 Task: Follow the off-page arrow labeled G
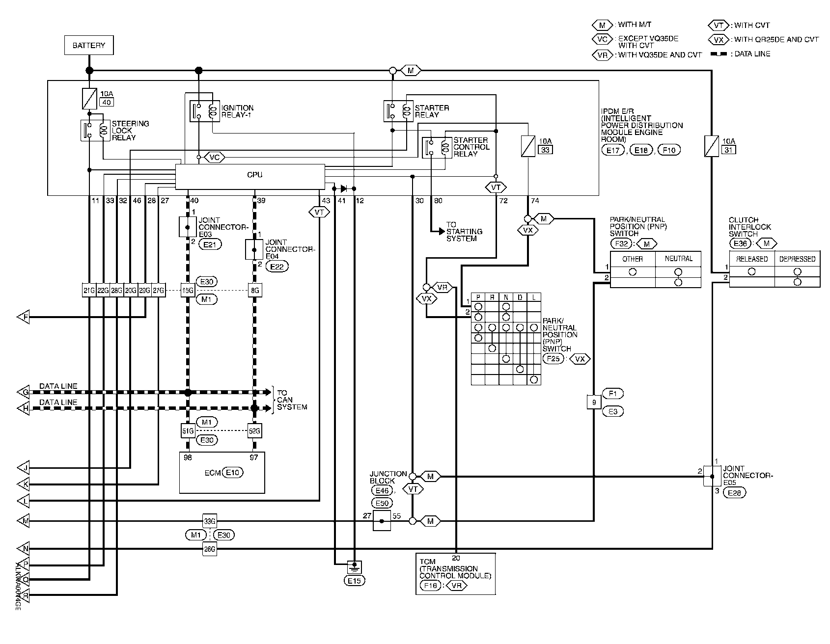pos(23,392)
